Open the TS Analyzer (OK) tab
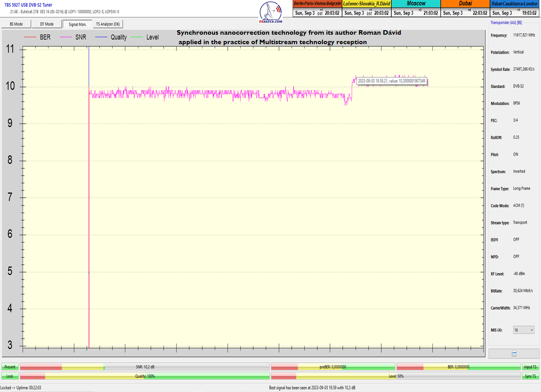541x392 pixels. click(108, 24)
